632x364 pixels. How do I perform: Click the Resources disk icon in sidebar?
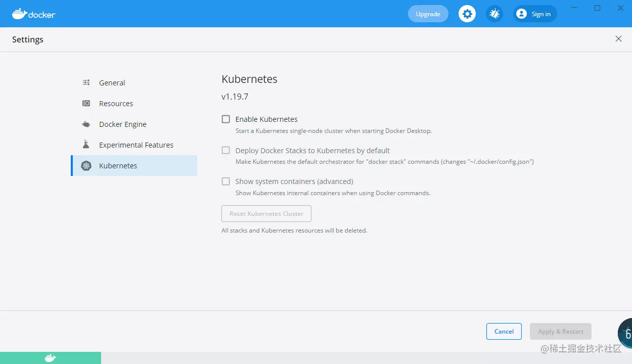[86, 103]
